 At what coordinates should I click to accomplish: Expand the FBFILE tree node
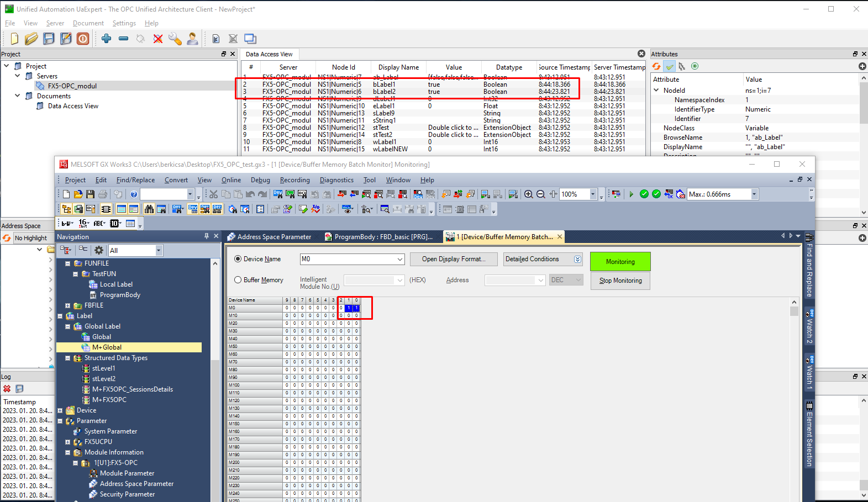click(68, 305)
